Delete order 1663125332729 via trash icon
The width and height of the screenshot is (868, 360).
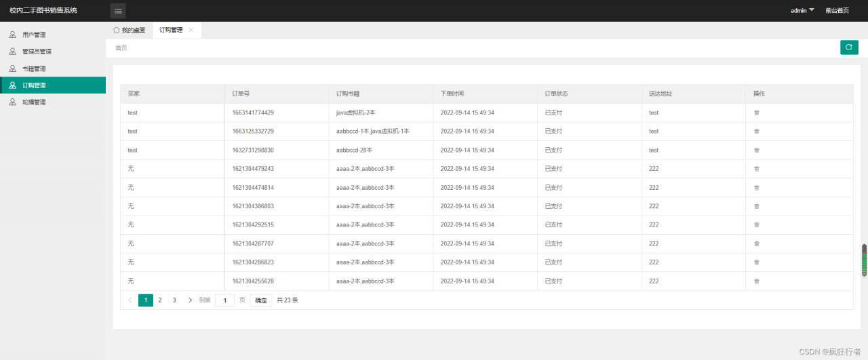click(757, 132)
